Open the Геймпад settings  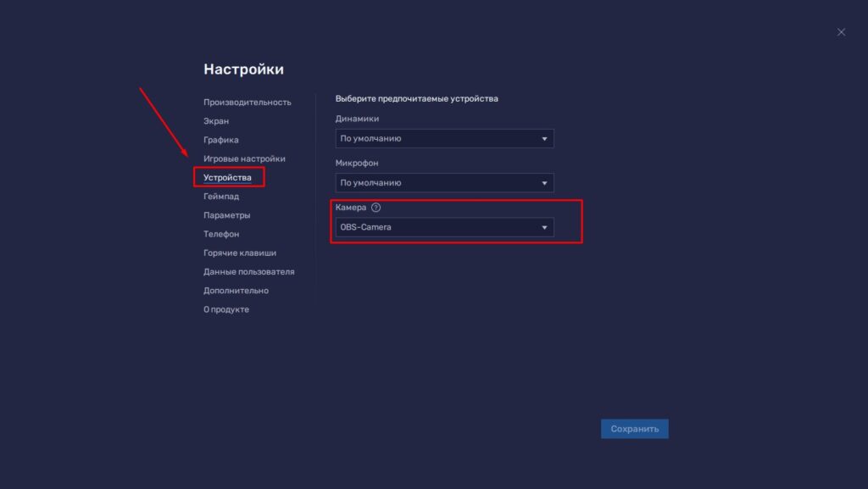coord(221,197)
